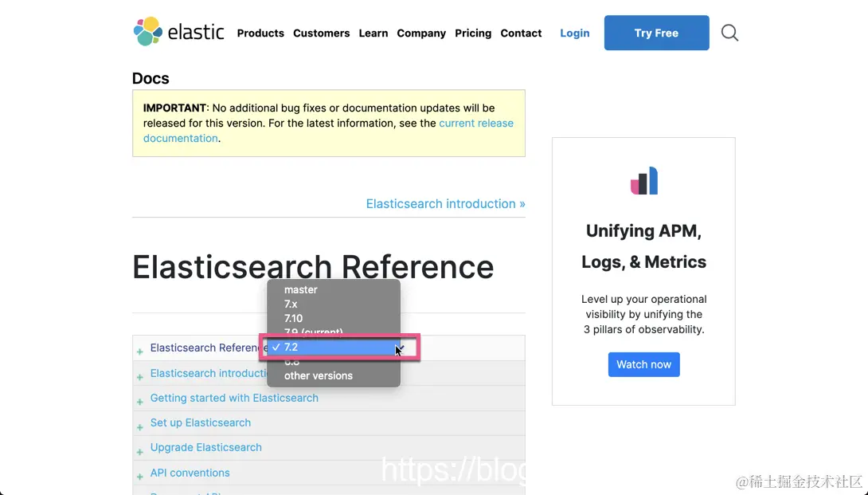Click the observability bar chart icon

click(x=643, y=181)
